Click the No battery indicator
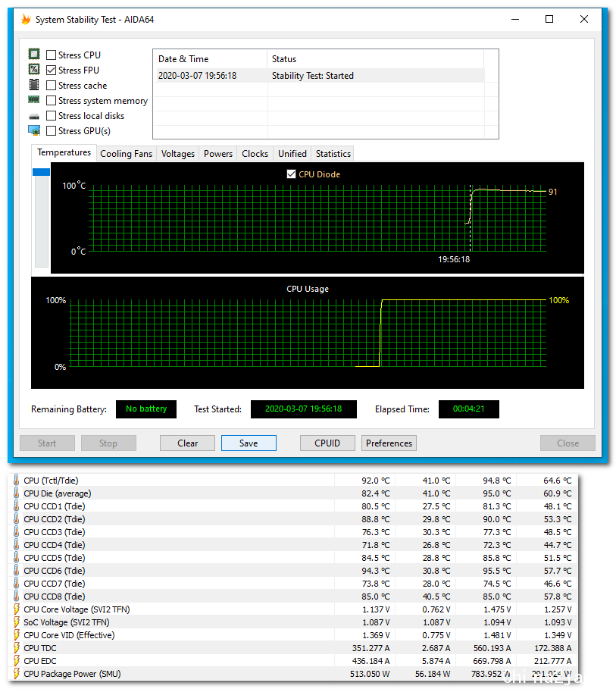The height and width of the screenshot is (689, 616). [x=146, y=409]
